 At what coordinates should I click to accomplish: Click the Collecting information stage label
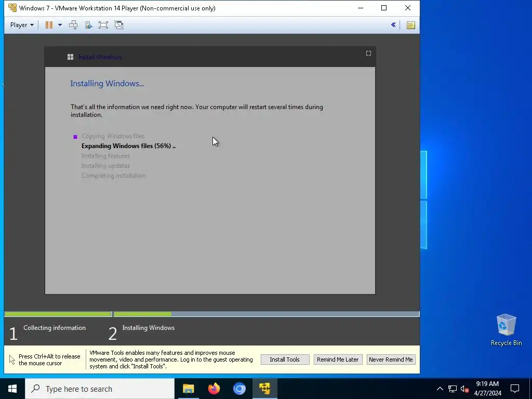point(55,328)
